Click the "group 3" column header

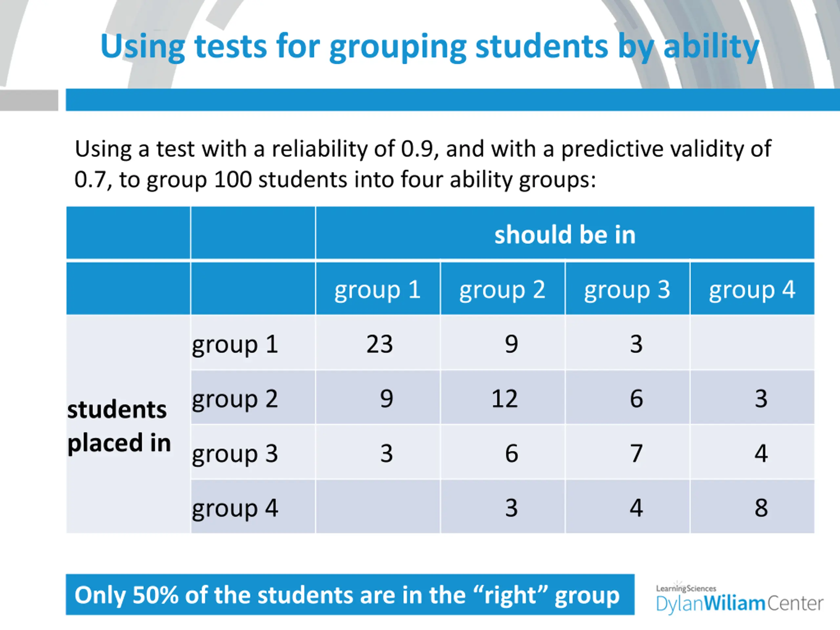click(627, 290)
